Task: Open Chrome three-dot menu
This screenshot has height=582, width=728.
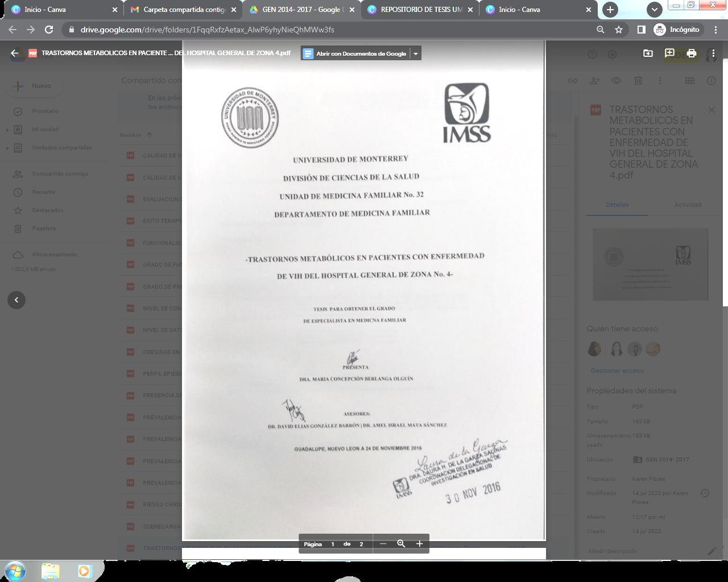Action: tap(715, 30)
